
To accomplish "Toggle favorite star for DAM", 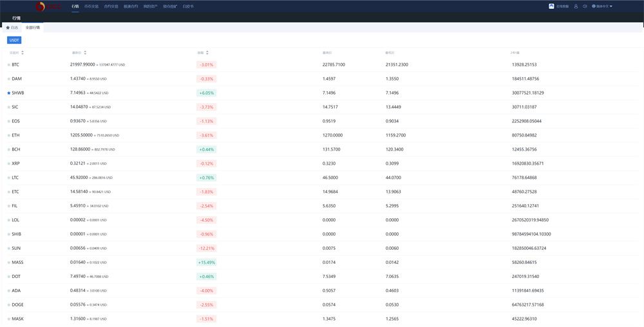I will click(9, 79).
